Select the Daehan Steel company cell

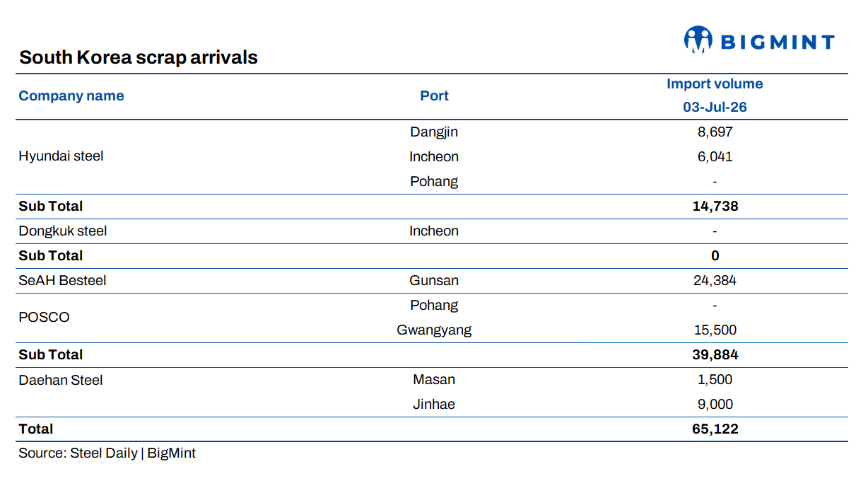[x=61, y=381]
